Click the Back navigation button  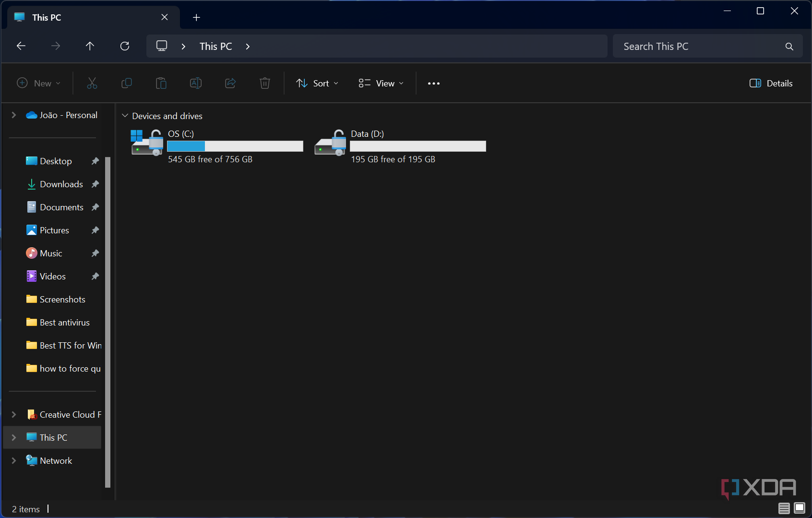tap(21, 46)
